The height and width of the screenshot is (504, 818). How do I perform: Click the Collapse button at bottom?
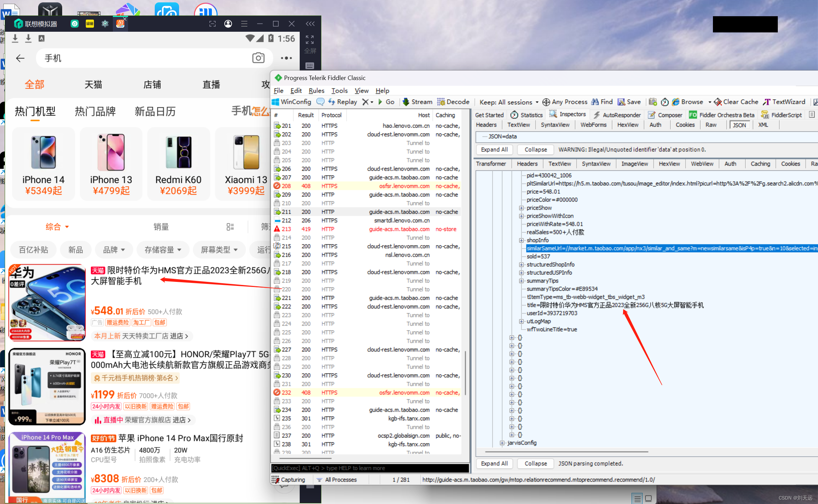click(535, 463)
